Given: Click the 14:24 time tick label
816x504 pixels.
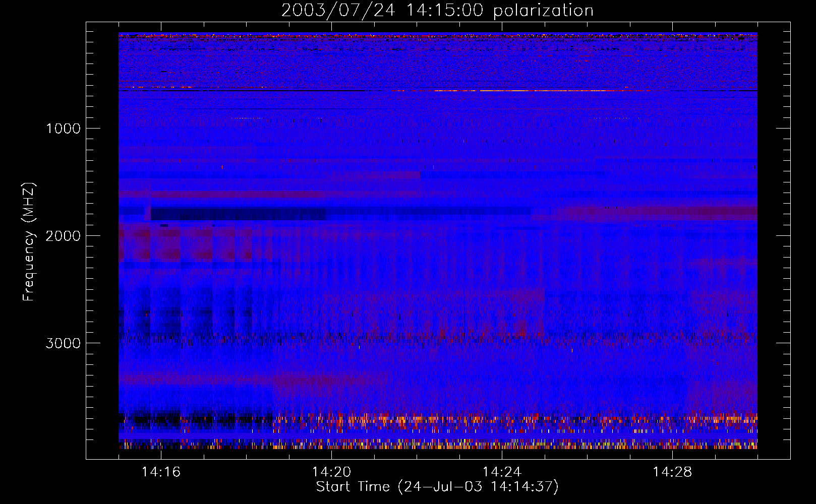Looking at the screenshot, I should click(502, 472).
